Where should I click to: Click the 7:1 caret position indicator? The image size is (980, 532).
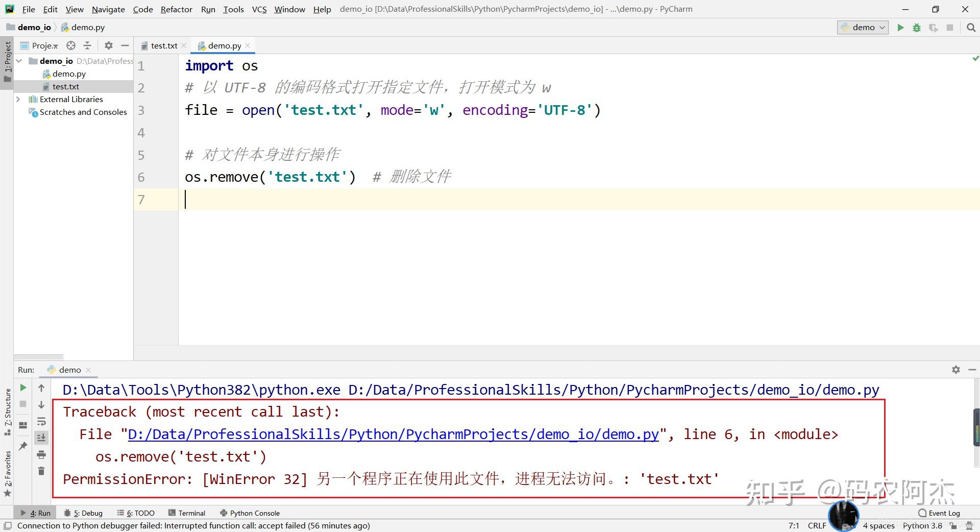[x=794, y=525]
